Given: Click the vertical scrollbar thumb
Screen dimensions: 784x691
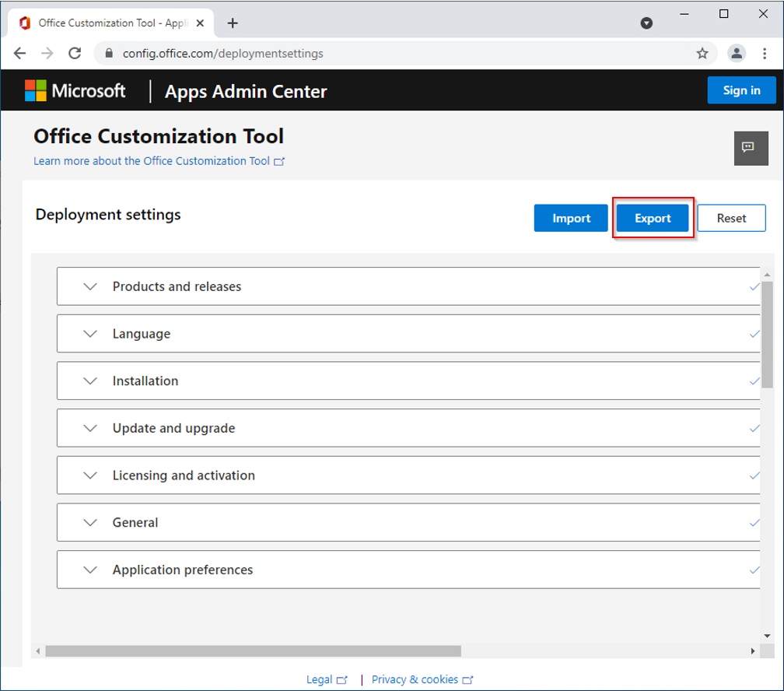Looking at the screenshot, I should (767, 335).
